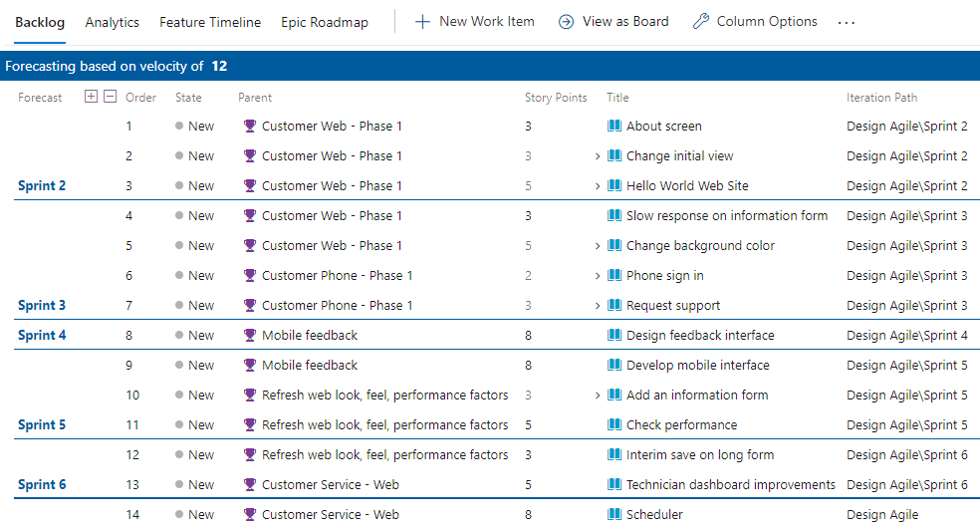The width and height of the screenshot is (980, 532).
Task: Click Design Agile\Sprint 4 iteration path cell
Action: (907, 336)
